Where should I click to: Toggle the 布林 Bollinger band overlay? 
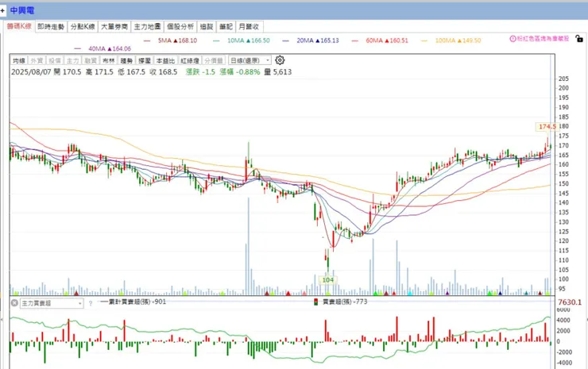click(x=108, y=60)
